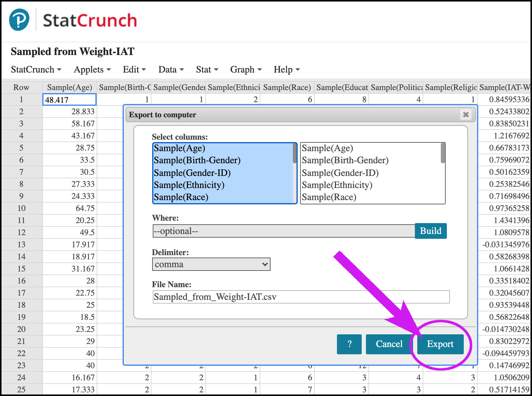
Task: Click Sample(Age) in right column list
Action: pyautogui.click(x=371, y=148)
